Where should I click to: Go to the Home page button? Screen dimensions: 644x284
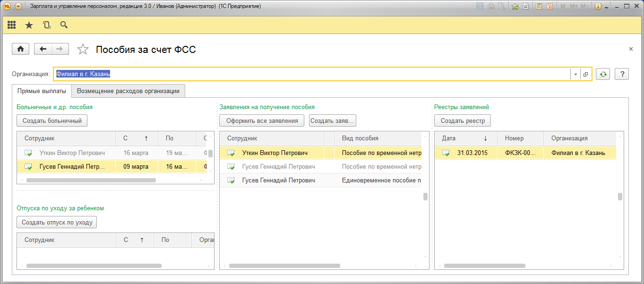(x=20, y=49)
